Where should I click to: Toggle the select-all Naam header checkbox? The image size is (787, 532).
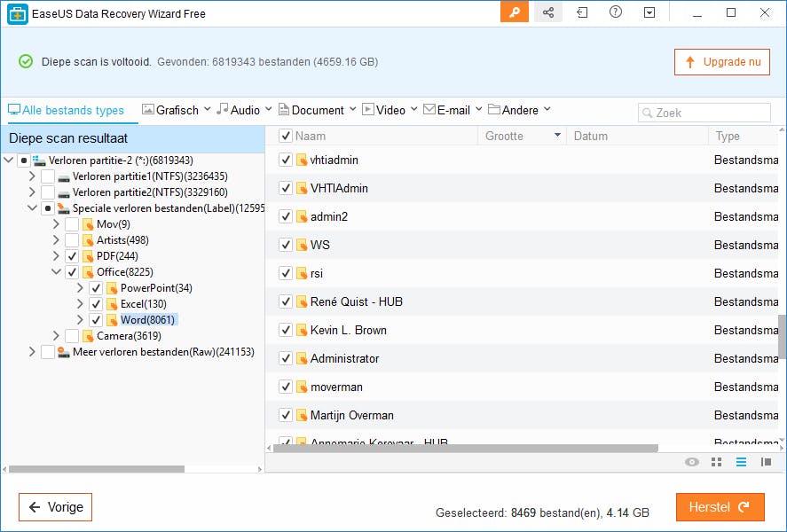tap(285, 136)
